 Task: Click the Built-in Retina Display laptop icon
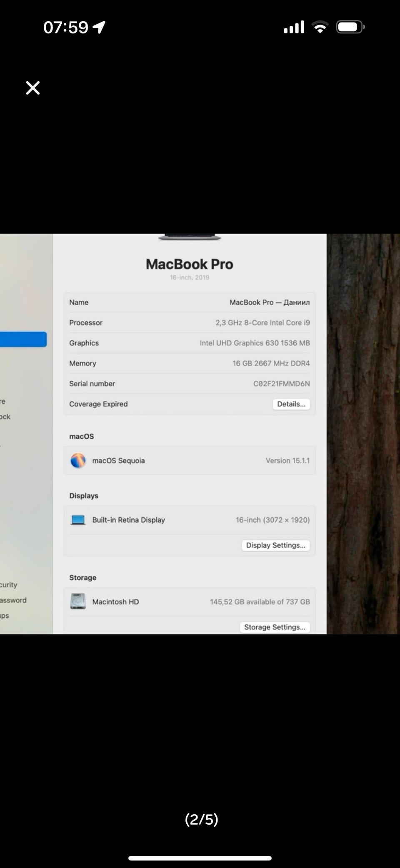(x=78, y=520)
